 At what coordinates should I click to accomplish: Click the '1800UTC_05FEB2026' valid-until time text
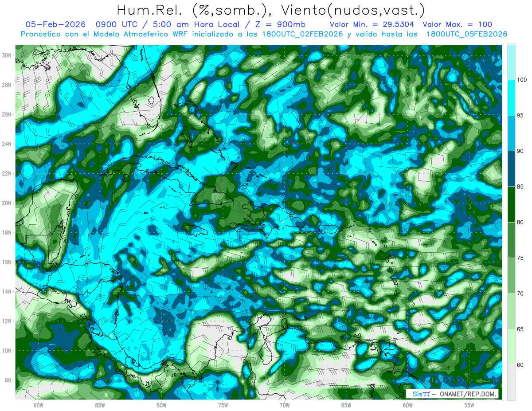(x=466, y=34)
